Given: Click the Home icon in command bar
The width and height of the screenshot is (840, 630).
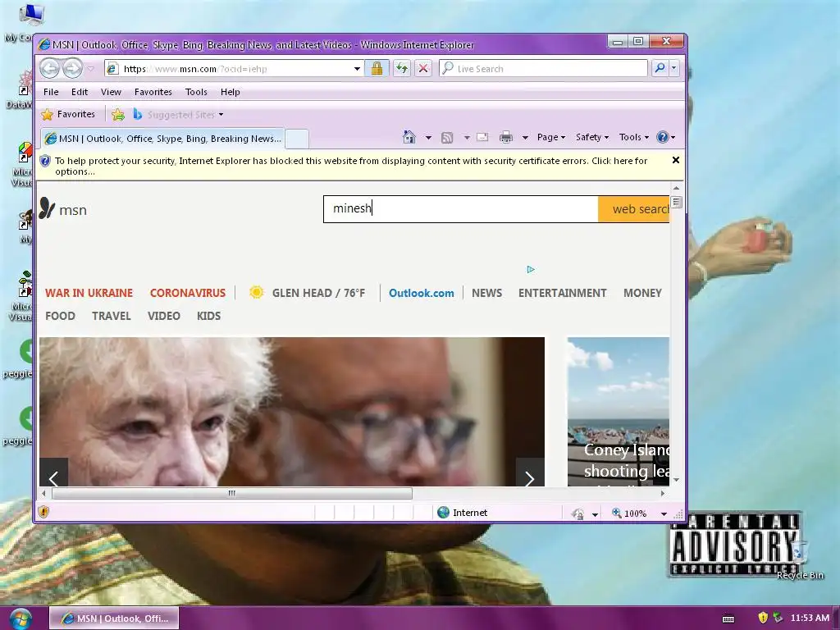Looking at the screenshot, I should click(409, 137).
